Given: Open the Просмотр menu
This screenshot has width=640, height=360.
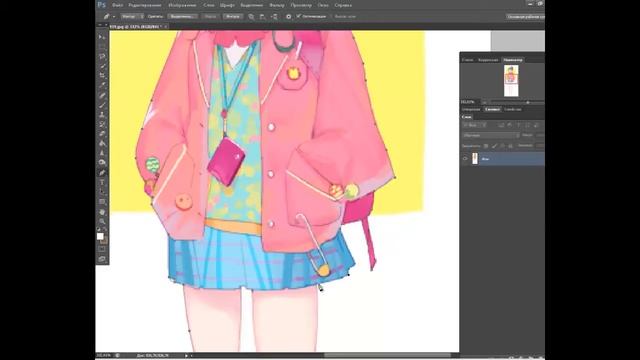Looking at the screenshot, I should coord(301,5).
